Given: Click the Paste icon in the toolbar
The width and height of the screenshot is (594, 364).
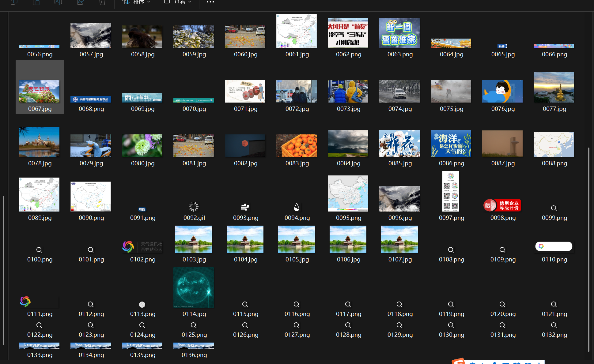Looking at the screenshot, I should 36,2.
